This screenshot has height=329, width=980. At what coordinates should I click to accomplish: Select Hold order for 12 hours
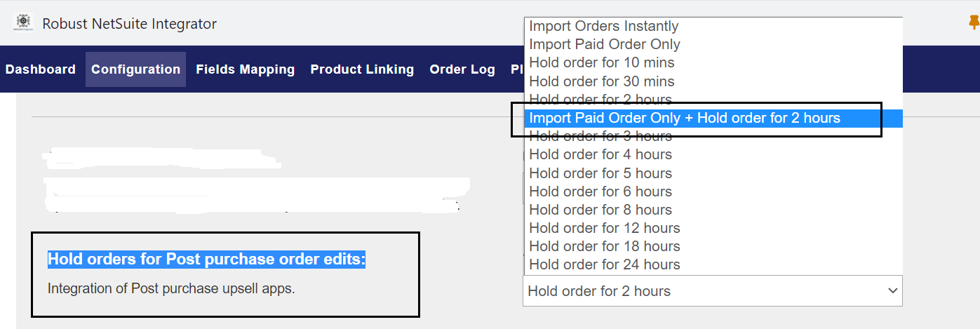click(x=604, y=228)
